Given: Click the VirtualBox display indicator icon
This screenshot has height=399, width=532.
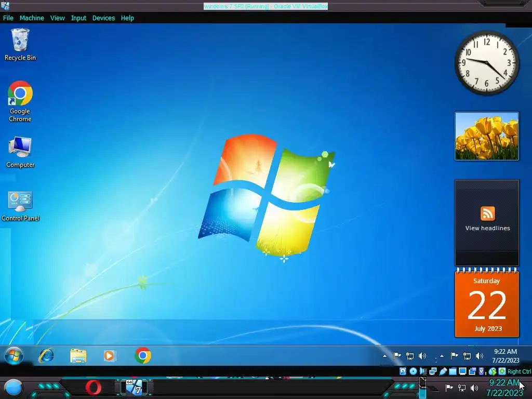Looking at the screenshot, I should (462, 371).
